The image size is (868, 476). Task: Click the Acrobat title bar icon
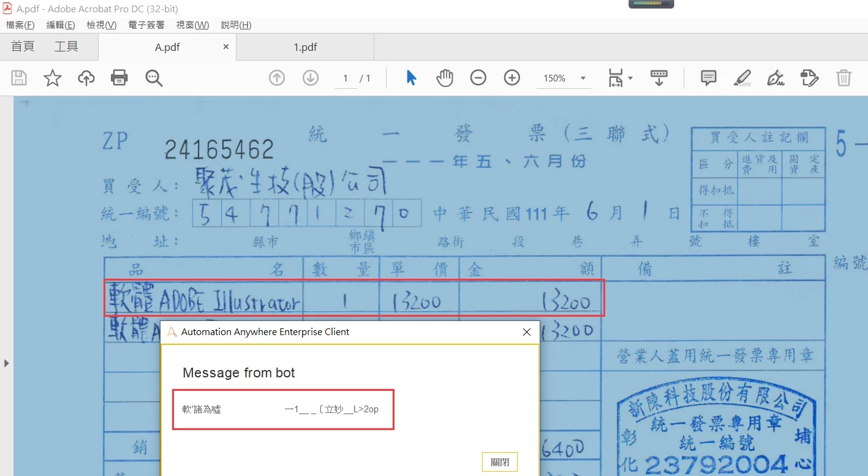click(x=7, y=9)
